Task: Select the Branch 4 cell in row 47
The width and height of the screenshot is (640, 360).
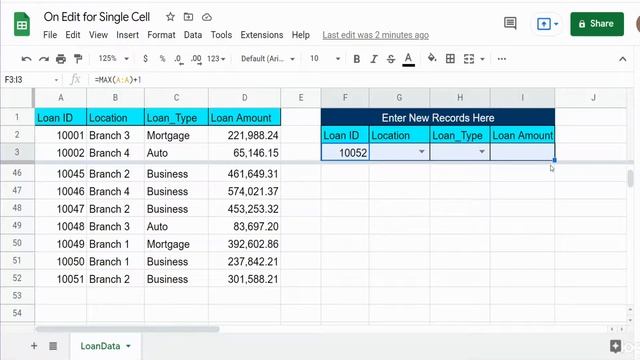Action: coord(115,191)
